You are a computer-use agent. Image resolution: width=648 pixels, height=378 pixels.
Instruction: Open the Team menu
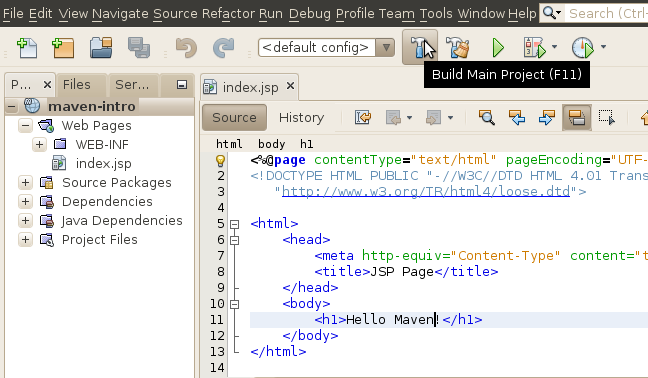(396, 14)
